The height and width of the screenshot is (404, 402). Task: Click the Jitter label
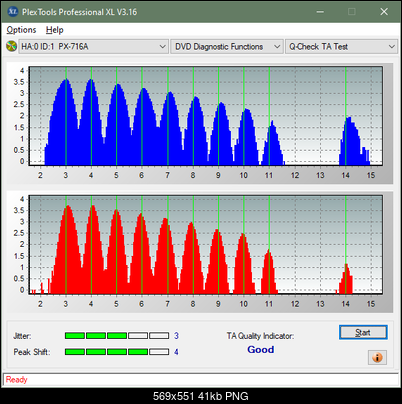(x=22, y=336)
